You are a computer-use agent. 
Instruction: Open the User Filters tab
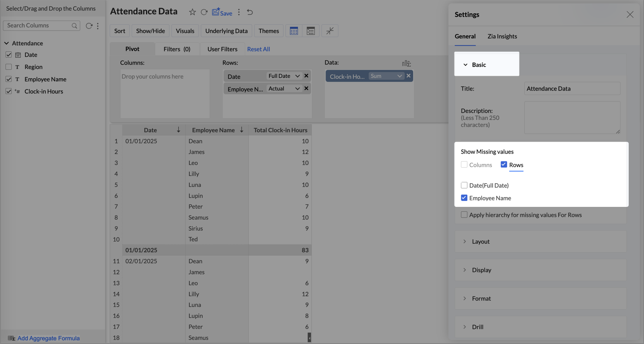(222, 49)
